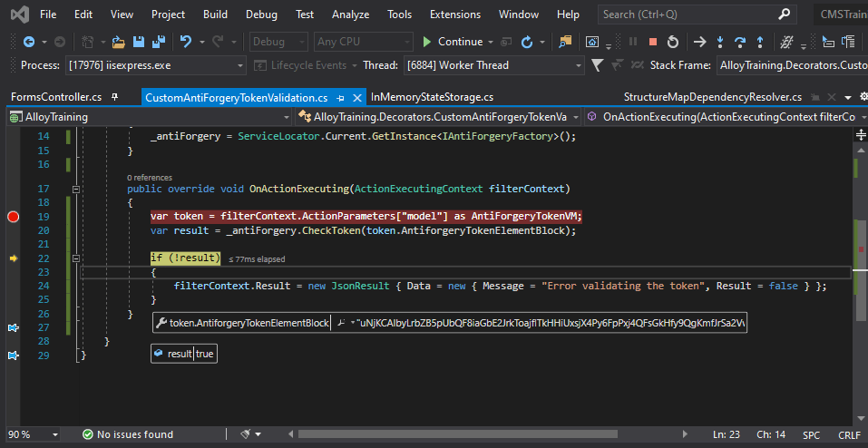Switch to StructureMapDependencyResolver.cs tab
The height and width of the screenshot is (448, 868).
tap(712, 97)
